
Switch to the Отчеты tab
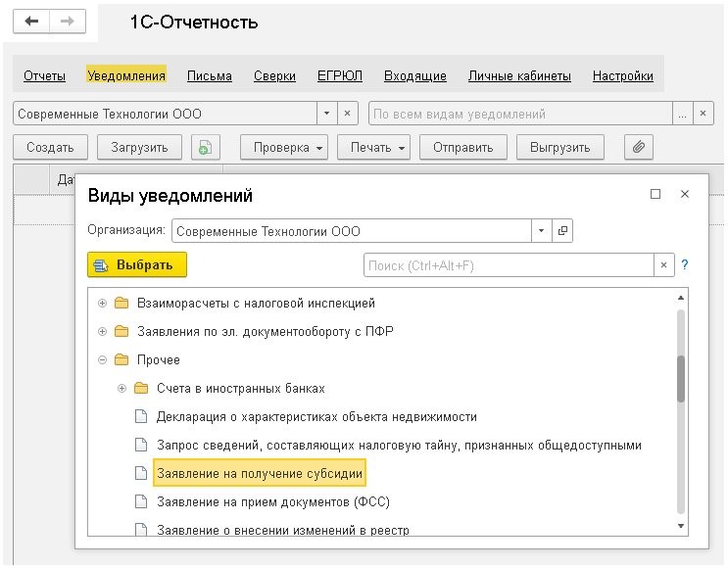point(44,75)
